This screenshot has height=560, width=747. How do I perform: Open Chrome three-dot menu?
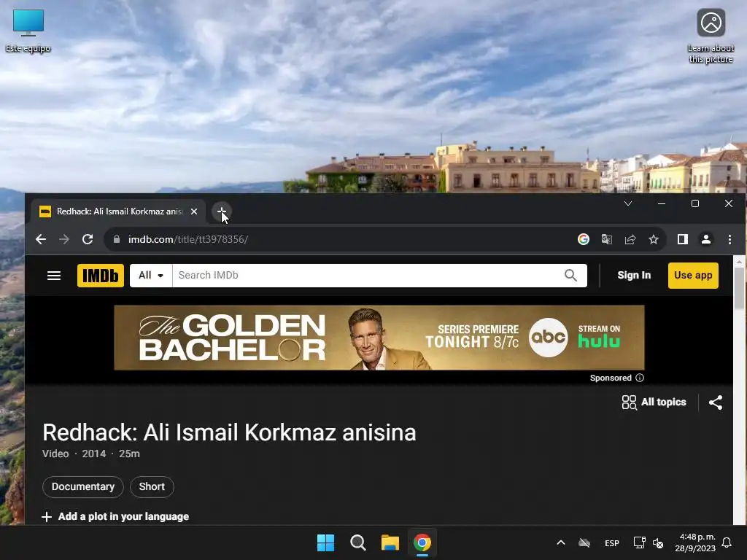pyautogui.click(x=729, y=239)
